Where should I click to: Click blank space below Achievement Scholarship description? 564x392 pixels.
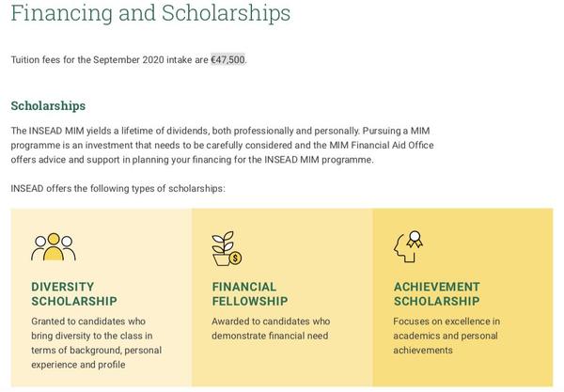[462, 371]
